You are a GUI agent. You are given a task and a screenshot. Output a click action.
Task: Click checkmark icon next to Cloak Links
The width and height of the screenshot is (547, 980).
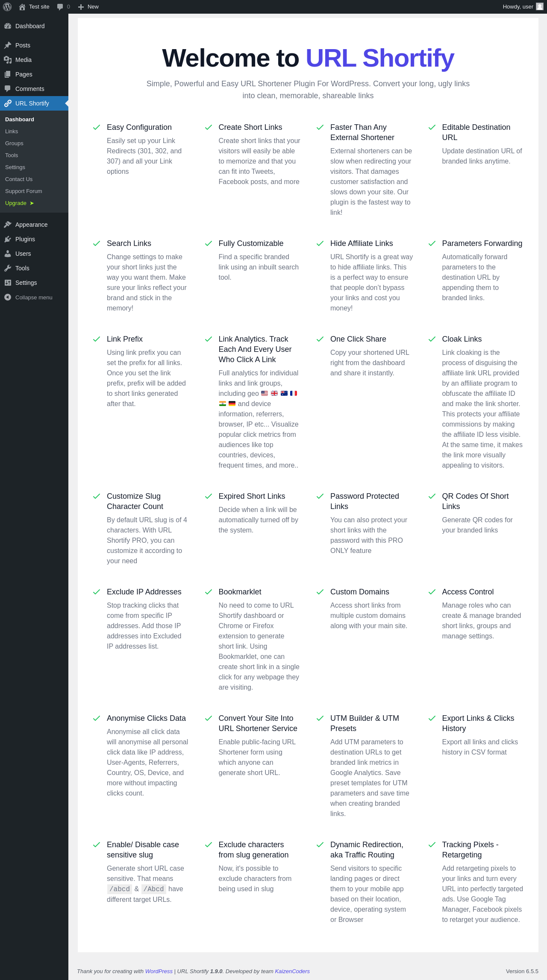(x=432, y=339)
